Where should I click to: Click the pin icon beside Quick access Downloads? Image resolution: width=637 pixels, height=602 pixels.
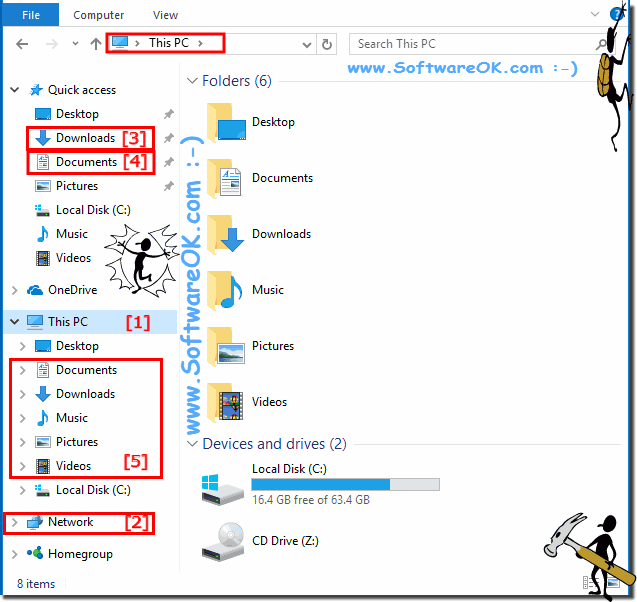coord(169,138)
